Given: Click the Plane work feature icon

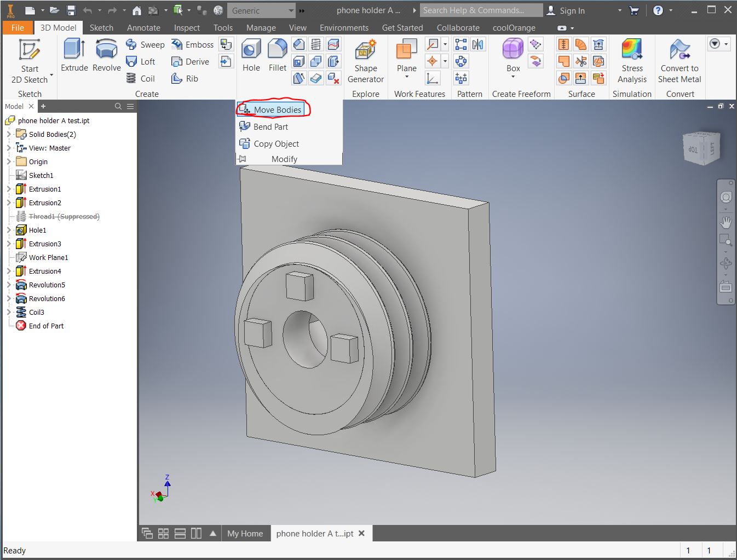Looking at the screenshot, I should coord(406,50).
